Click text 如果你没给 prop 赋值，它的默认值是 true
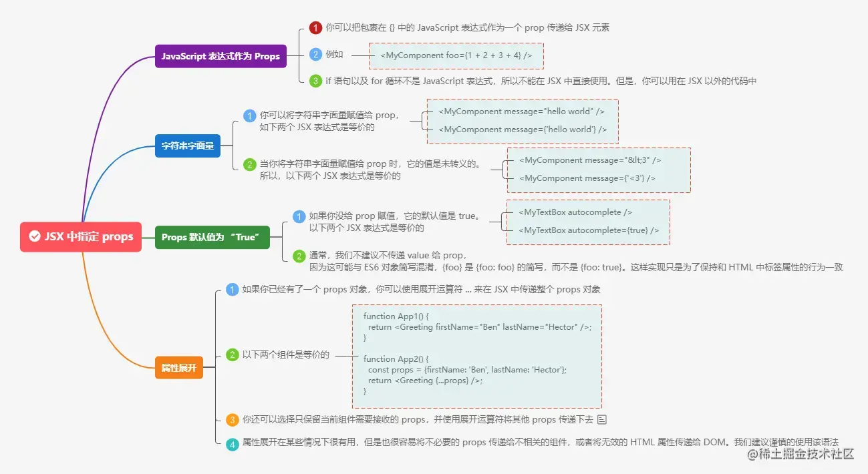868x474 pixels. click(395, 216)
